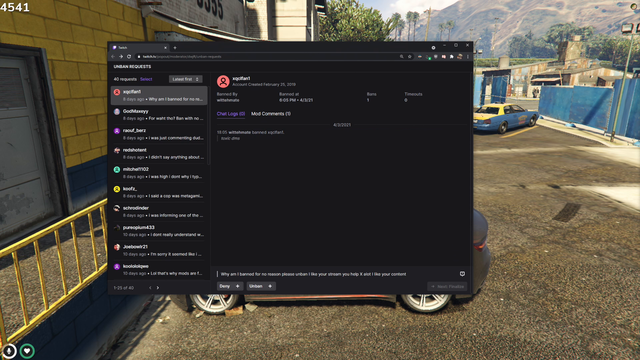
Task: Click the Unban button
Action: [x=261, y=286]
